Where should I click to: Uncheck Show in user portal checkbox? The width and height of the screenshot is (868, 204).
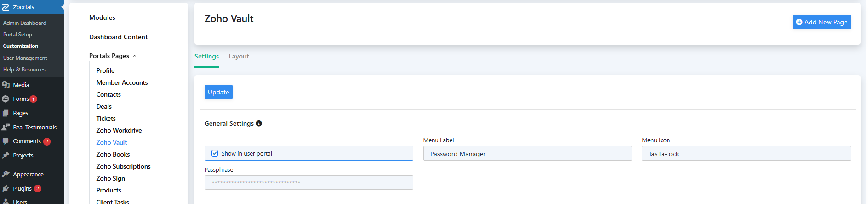215,153
